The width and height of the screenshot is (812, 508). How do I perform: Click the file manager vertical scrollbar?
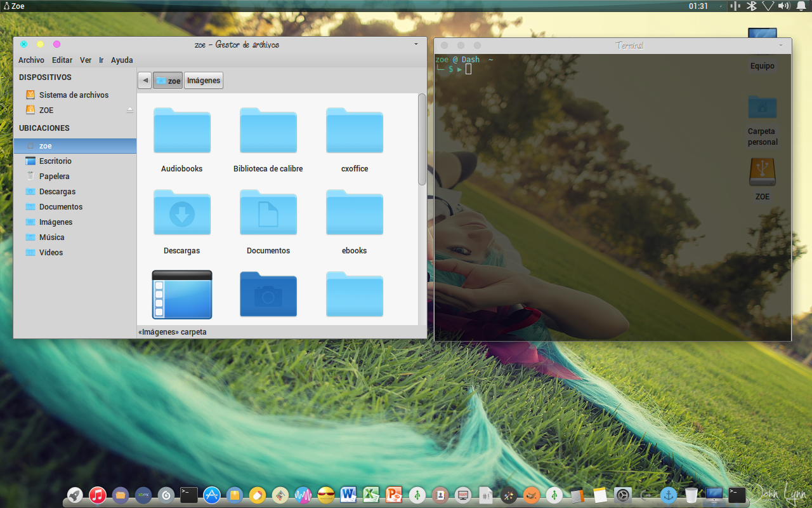[422, 140]
